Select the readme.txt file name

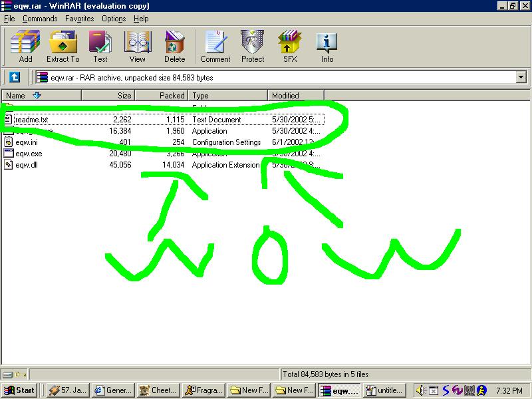pyautogui.click(x=32, y=120)
